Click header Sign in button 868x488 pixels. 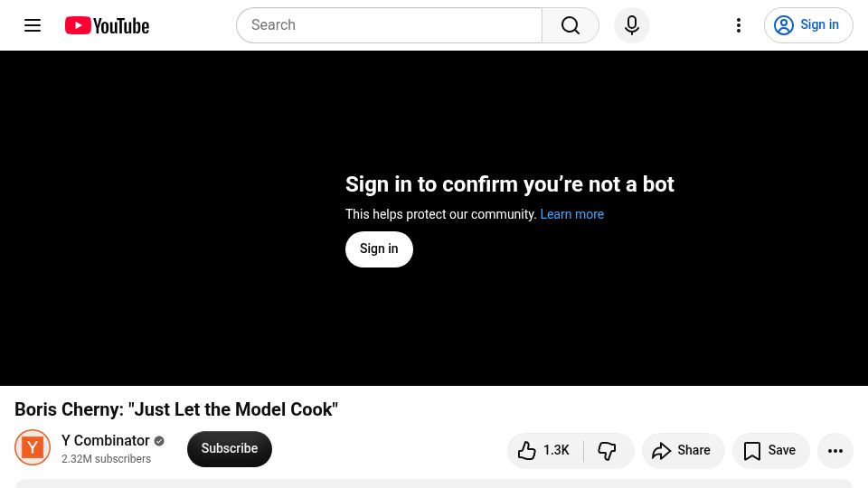(808, 25)
